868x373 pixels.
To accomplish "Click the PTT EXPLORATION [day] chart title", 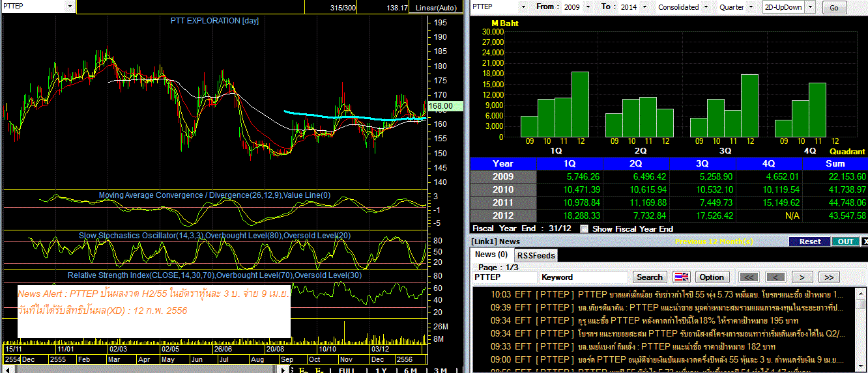I will [x=214, y=21].
